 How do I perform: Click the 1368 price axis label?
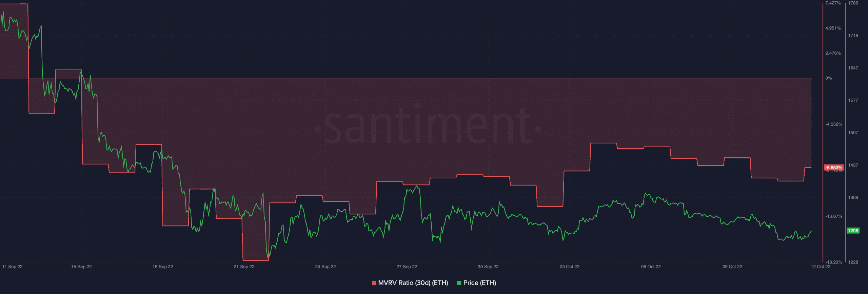pyautogui.click(x=853, y=197)
